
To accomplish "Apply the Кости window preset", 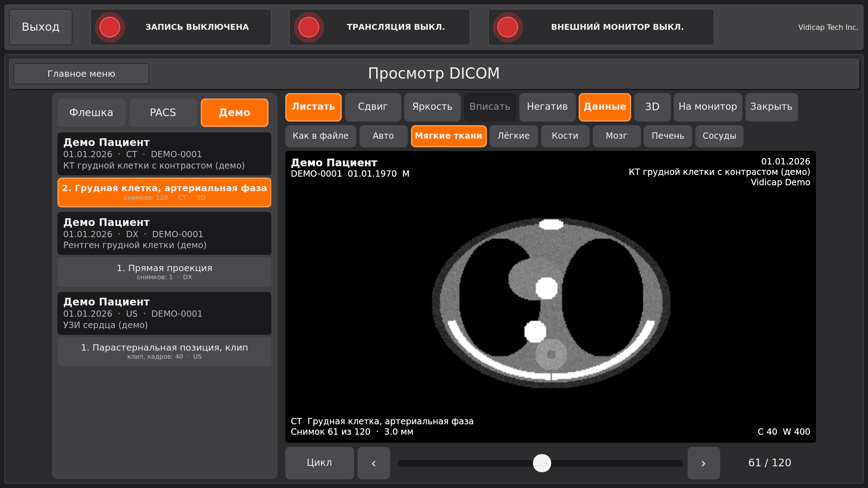I will (x=565, y=136).
